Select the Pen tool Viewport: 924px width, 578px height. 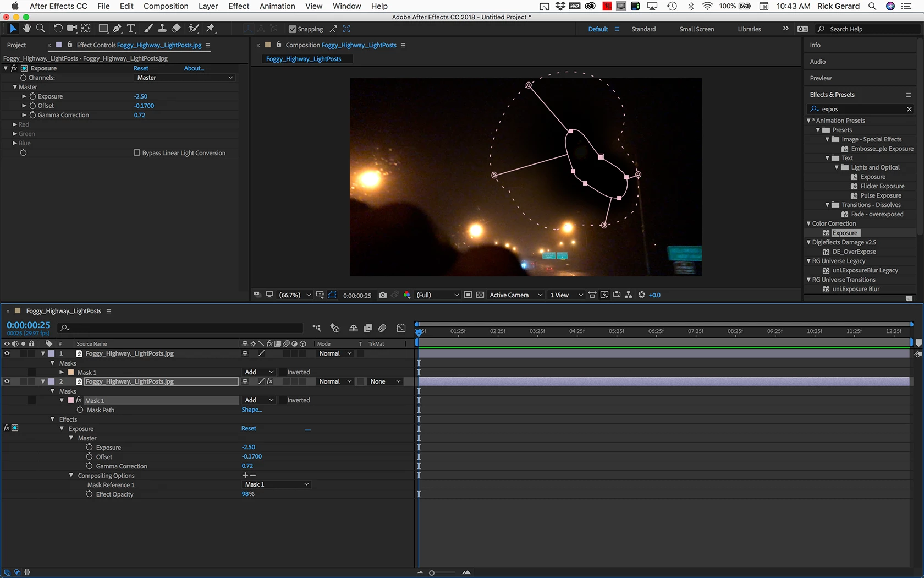pos(117,29)
